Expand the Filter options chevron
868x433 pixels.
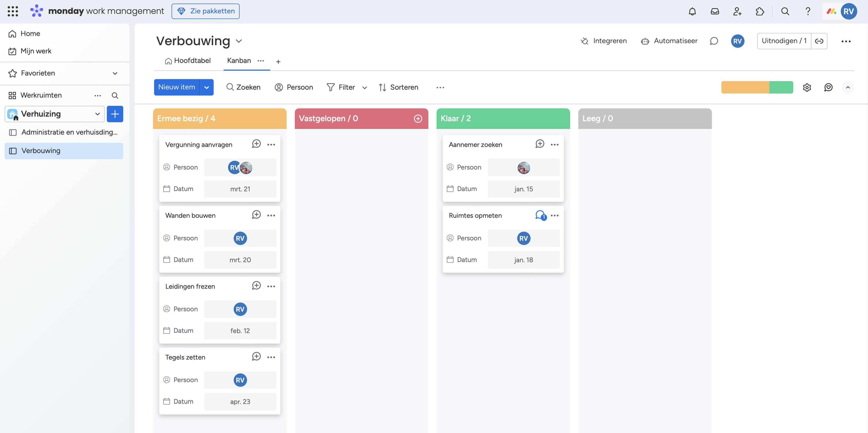coord(365,88)
